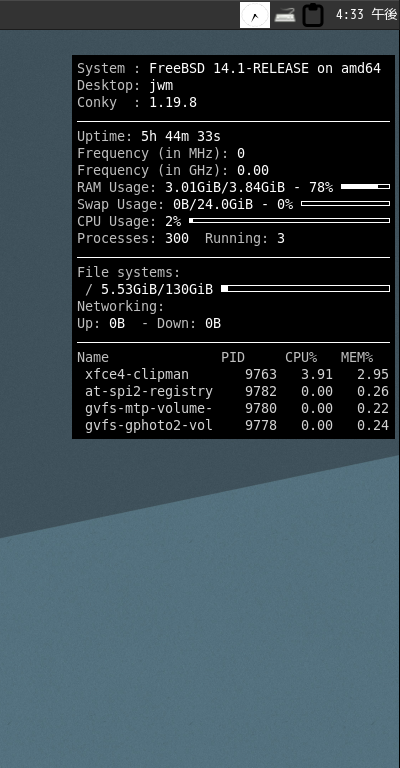Click the 0.26 MEM% value
This screenshot has height=768, width=400.
(373, 391)
